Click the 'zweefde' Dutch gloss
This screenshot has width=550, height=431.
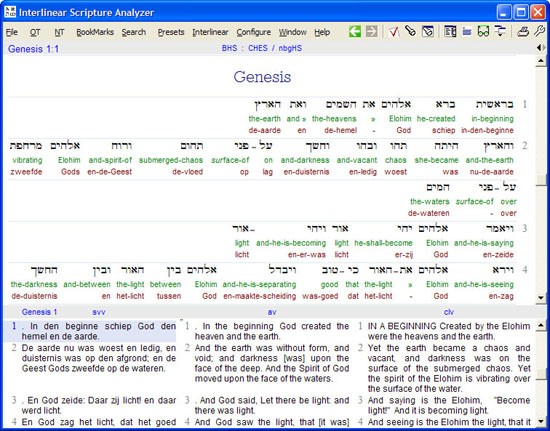[26, 171]
